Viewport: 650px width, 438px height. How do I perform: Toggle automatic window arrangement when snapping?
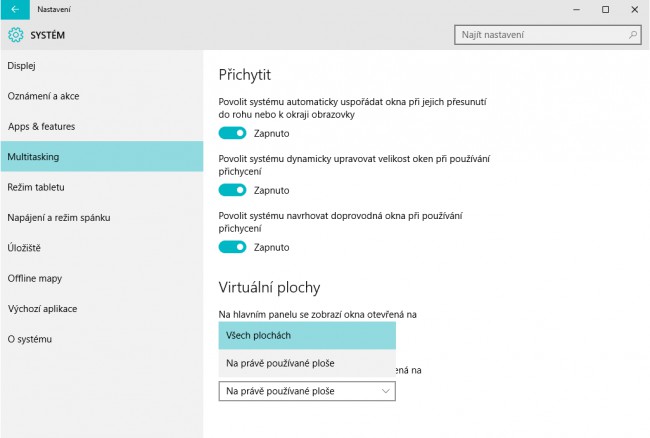pyautogui.click(x=232, y=133)
